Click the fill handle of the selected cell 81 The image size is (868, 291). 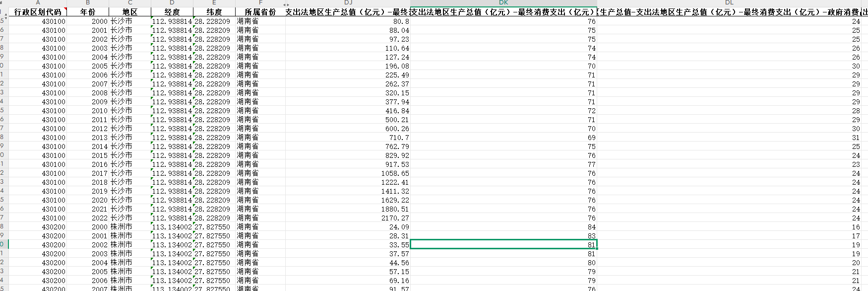597,248
